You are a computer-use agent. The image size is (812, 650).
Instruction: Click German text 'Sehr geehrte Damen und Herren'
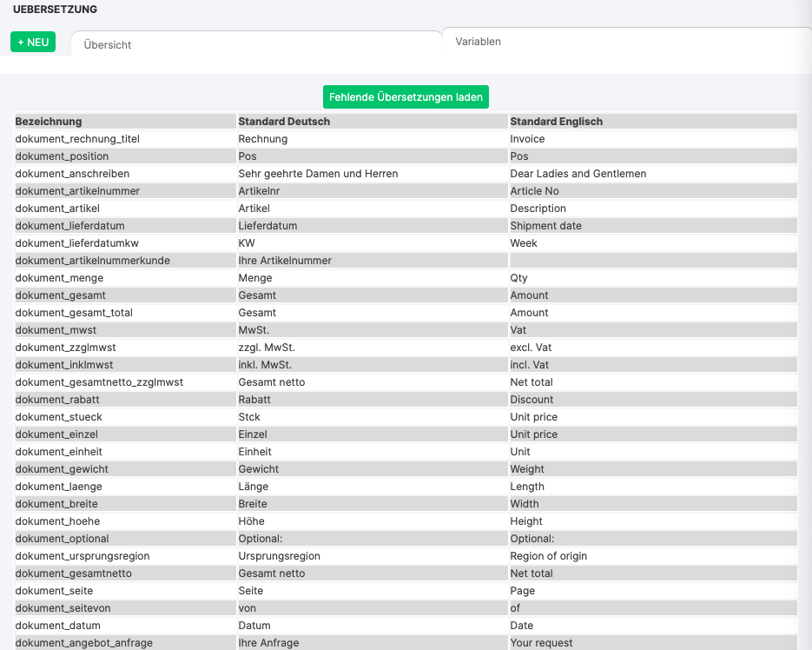pos(318,174)
